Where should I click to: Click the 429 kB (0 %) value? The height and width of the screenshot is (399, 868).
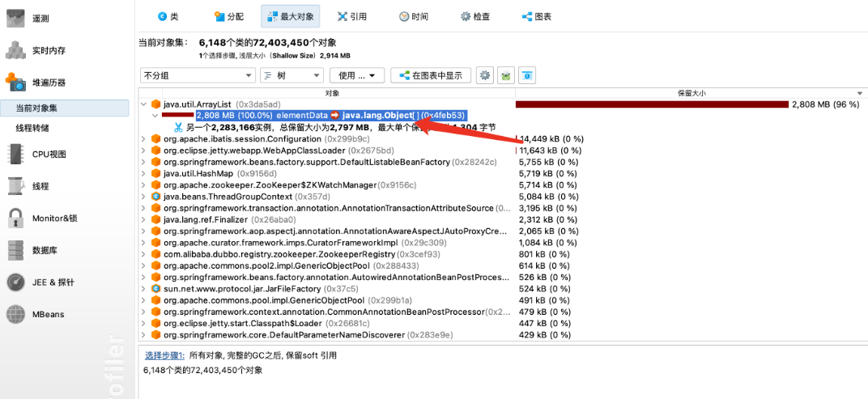pyautogui.click(x=545, y=335)
